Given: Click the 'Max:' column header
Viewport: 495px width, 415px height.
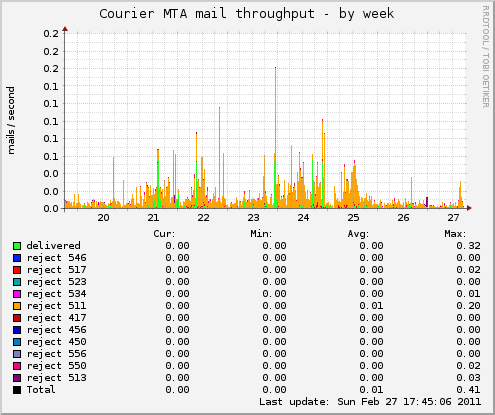Looking at the screenshot, I should pyautogui.click(x=455, y=234).
